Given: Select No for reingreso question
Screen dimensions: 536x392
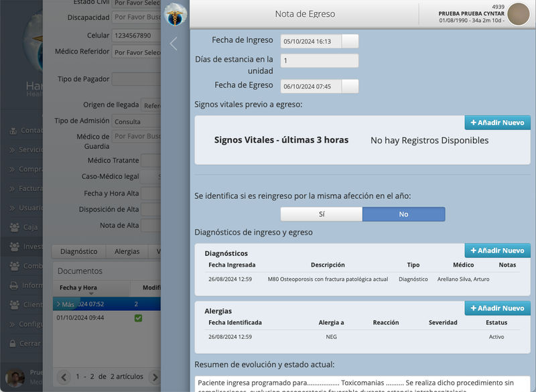Looking at the screenshot, I should pyautogui.click(x=403, y=214).
